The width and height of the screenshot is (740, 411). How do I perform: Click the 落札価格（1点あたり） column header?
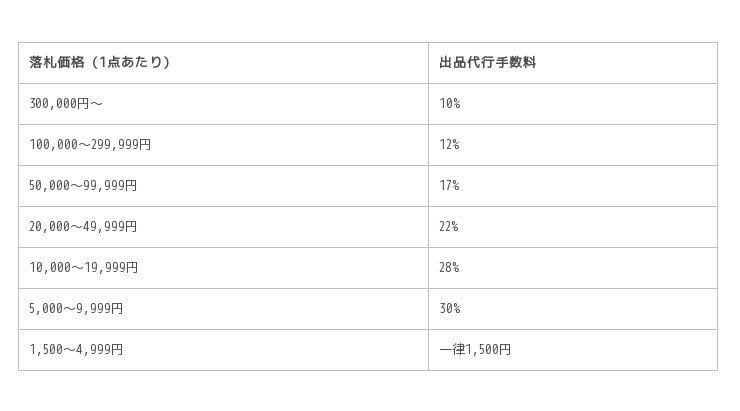[x=100, y=62]
